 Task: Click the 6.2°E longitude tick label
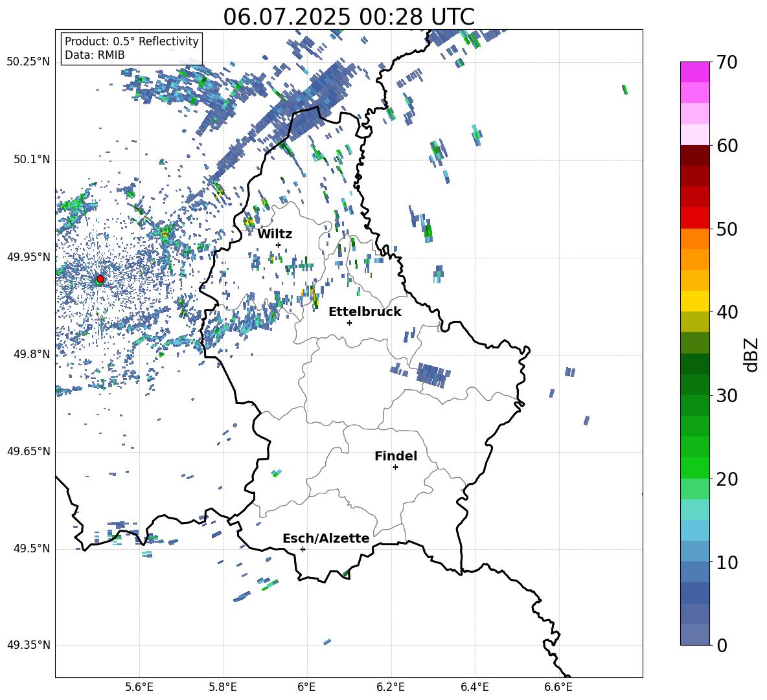click(391, 687)
